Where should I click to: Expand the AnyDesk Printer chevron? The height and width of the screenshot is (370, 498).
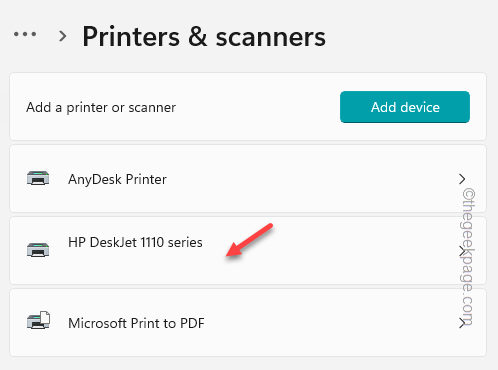tap(462, 179)
